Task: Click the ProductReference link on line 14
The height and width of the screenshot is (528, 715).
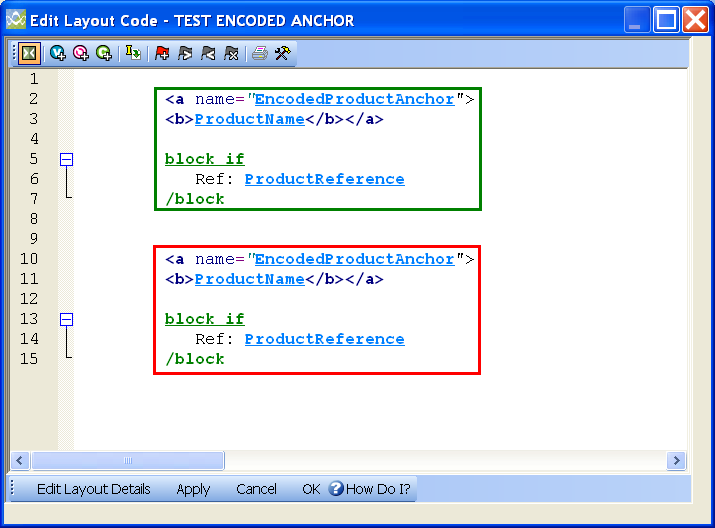Action: 324,339
